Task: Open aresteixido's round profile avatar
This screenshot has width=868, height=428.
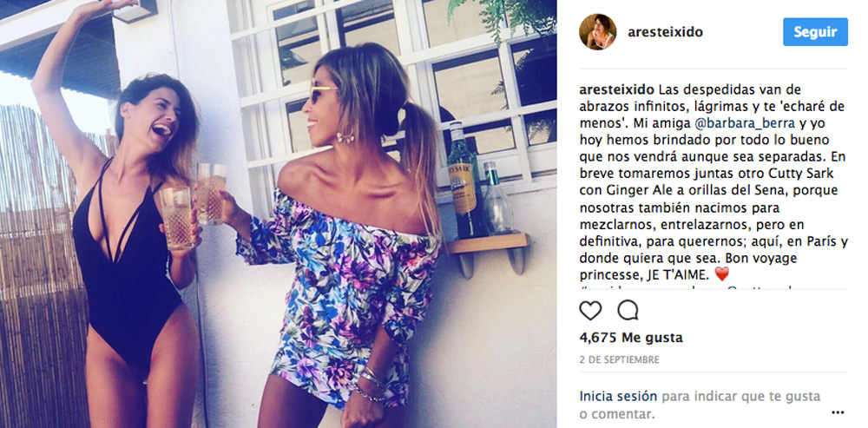Action: pyautogui.click(x=597, y=32)
